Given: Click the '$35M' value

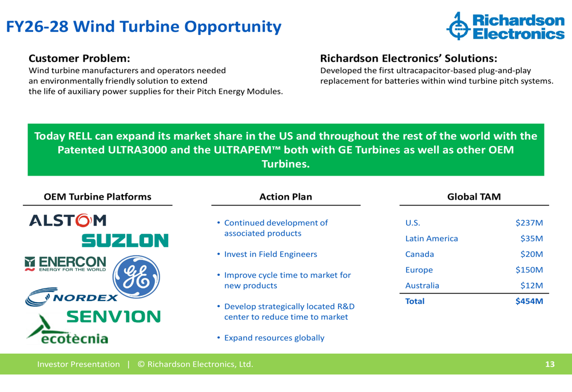Looking at the screenshot, I should click(x=531, y=238).
